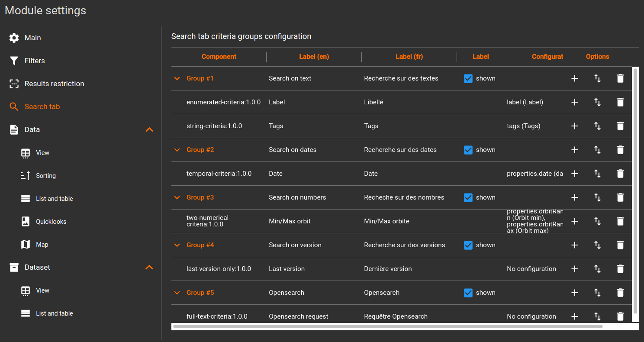Collapse Group #1 using its chevron
This screenshot has height=342, width=644.
click(x=177, y=78)
